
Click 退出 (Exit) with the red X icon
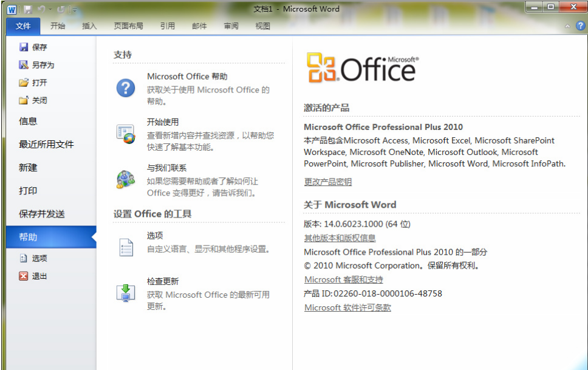click(33, 276)
